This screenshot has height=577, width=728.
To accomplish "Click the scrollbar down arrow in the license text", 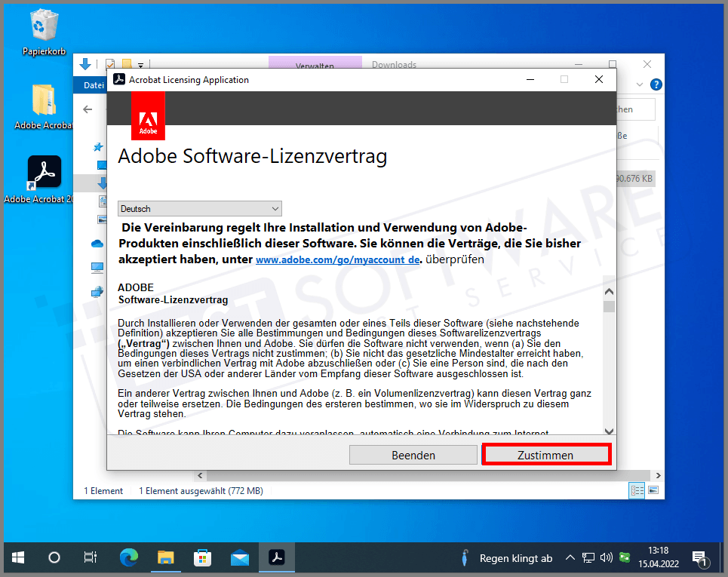I will (609, 431).
